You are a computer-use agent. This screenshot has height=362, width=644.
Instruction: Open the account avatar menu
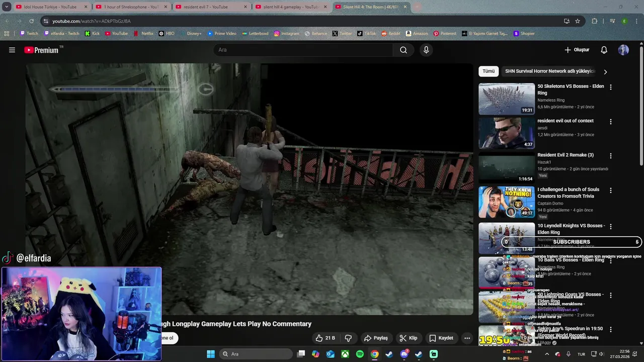pyautogui.click(x=623, y=50)
